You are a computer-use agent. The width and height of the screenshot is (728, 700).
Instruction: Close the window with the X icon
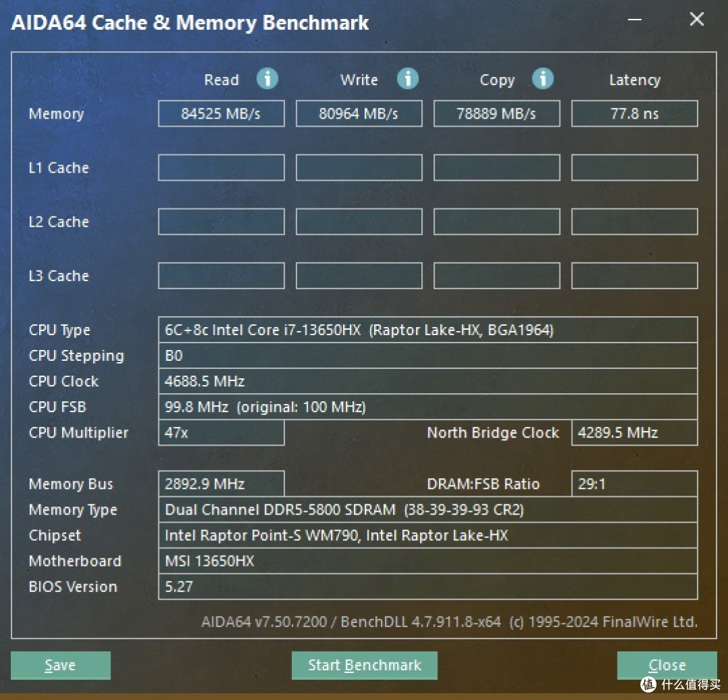[697, 19]
